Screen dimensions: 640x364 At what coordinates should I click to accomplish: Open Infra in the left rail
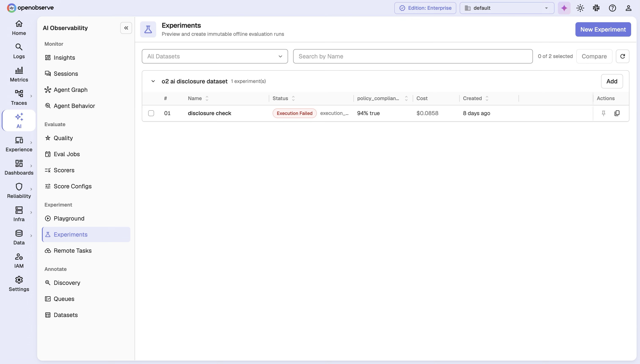19,214
